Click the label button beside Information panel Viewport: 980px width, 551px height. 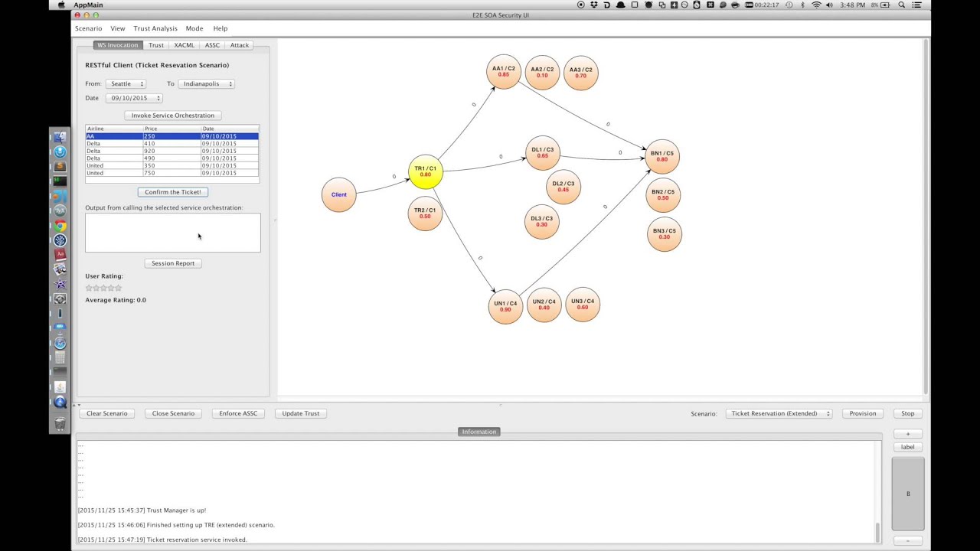908,447
